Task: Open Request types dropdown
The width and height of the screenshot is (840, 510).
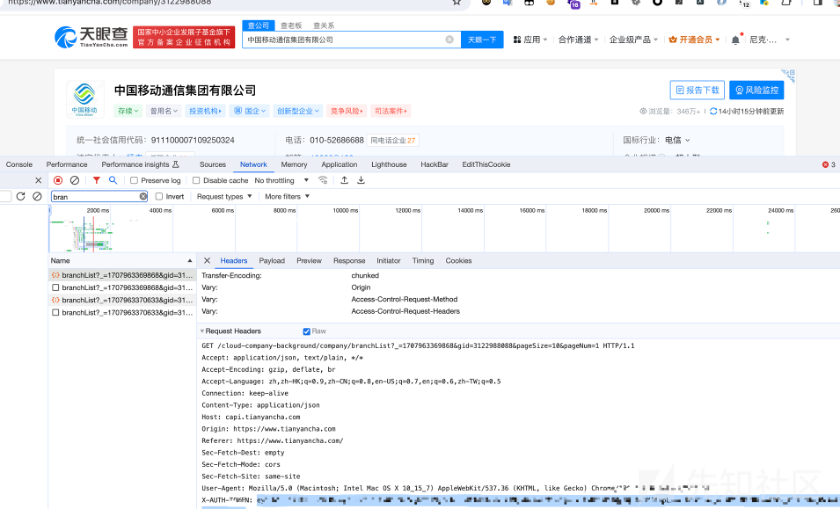Action: pos(224,197)
